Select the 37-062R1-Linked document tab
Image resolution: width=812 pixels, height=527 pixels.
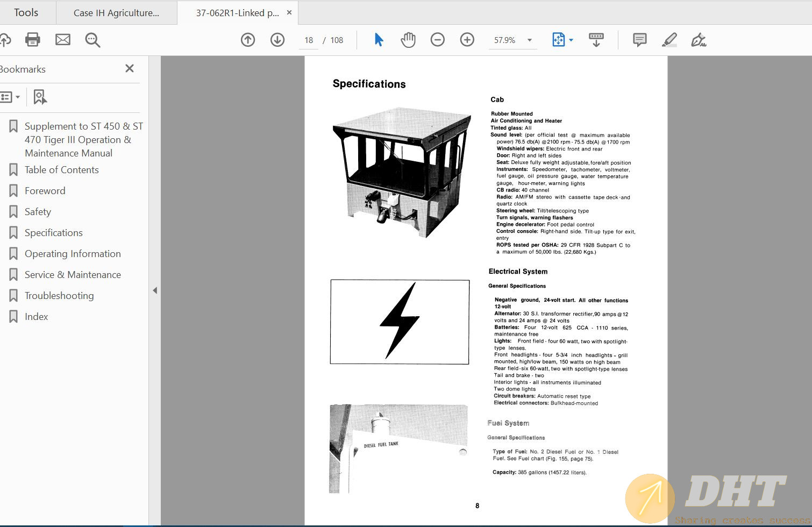pos(237,13)
